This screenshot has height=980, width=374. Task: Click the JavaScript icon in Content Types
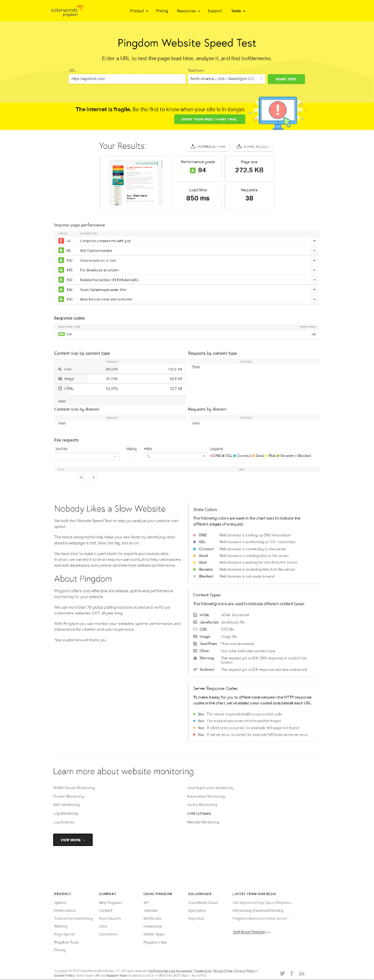point(195,622)
